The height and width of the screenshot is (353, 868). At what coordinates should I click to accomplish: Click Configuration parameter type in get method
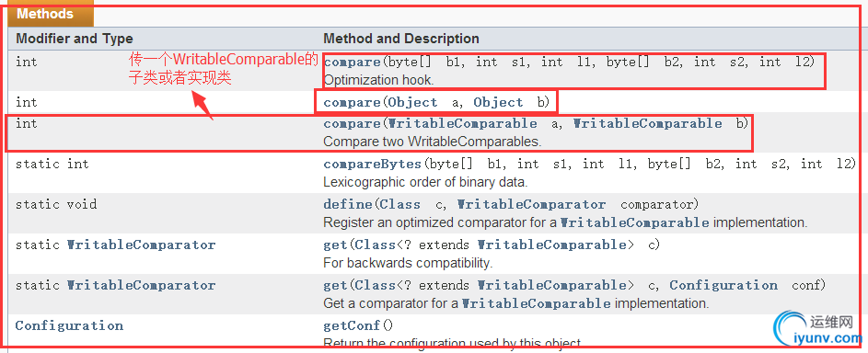tap(723, 286)
